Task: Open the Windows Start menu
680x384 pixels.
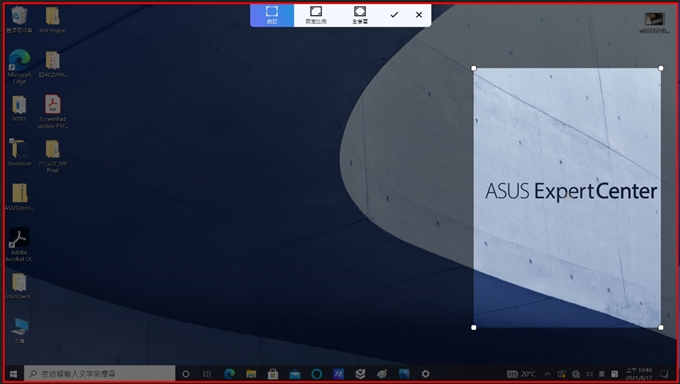Action: [13, 374]
